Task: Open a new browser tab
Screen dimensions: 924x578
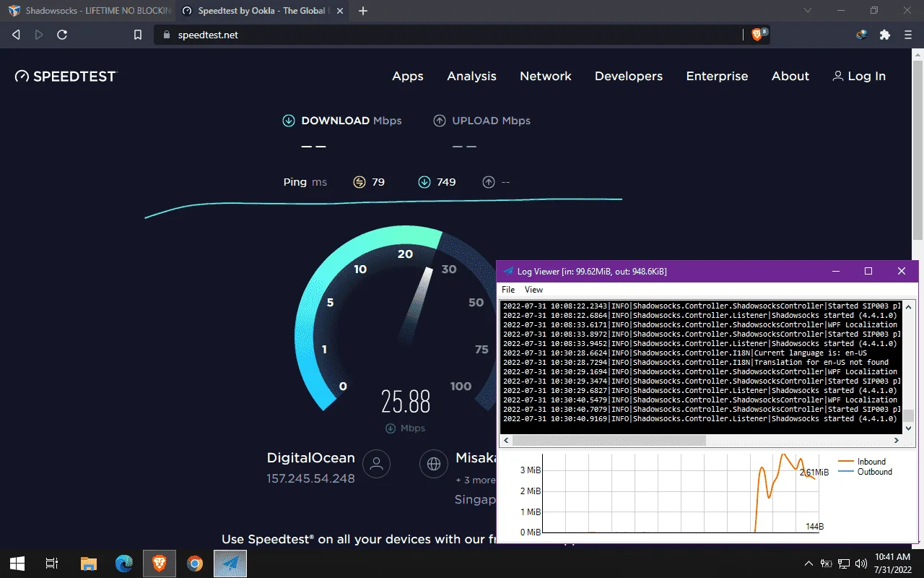Action: [363, 11]
